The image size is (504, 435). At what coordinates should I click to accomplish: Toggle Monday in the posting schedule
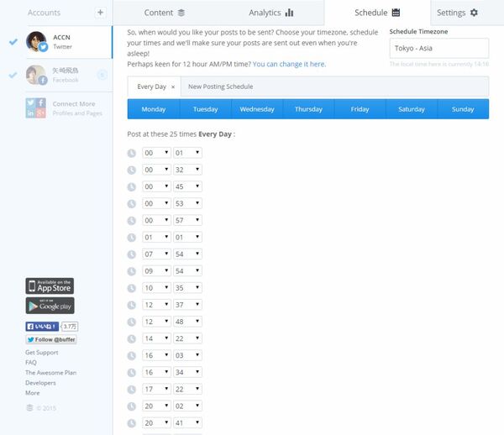154,109
